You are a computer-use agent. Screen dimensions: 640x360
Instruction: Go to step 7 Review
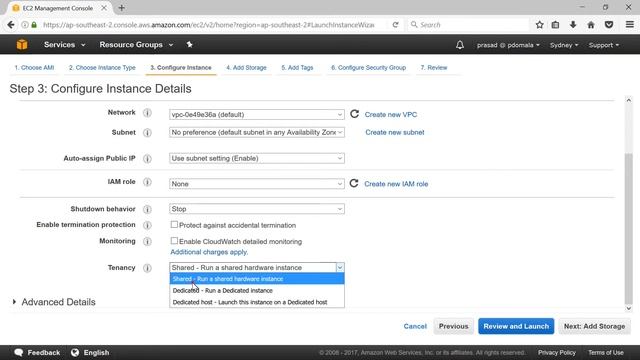tap(434, 68)
